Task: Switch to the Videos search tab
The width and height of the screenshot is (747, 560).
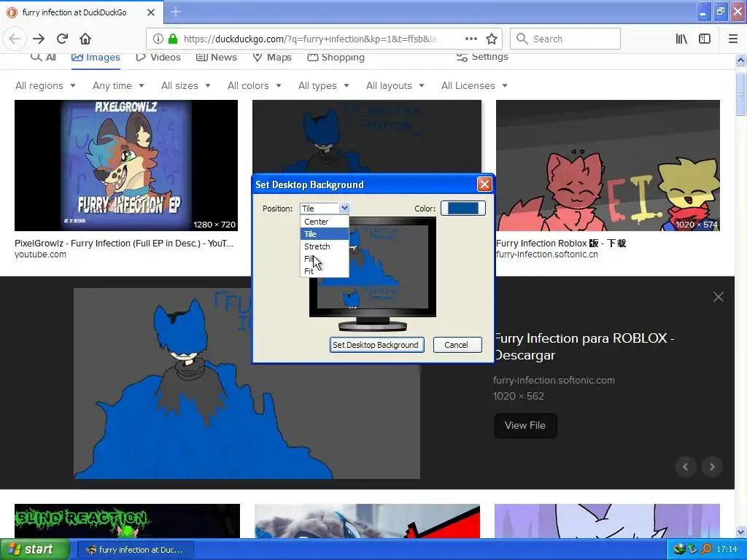Action: click(158, 57)
